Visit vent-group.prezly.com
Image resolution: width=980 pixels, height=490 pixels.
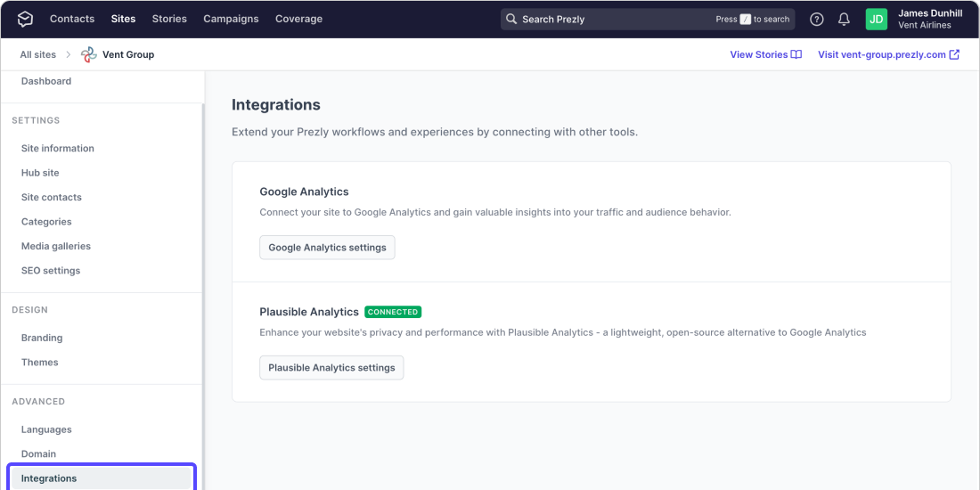click(882, 55)
